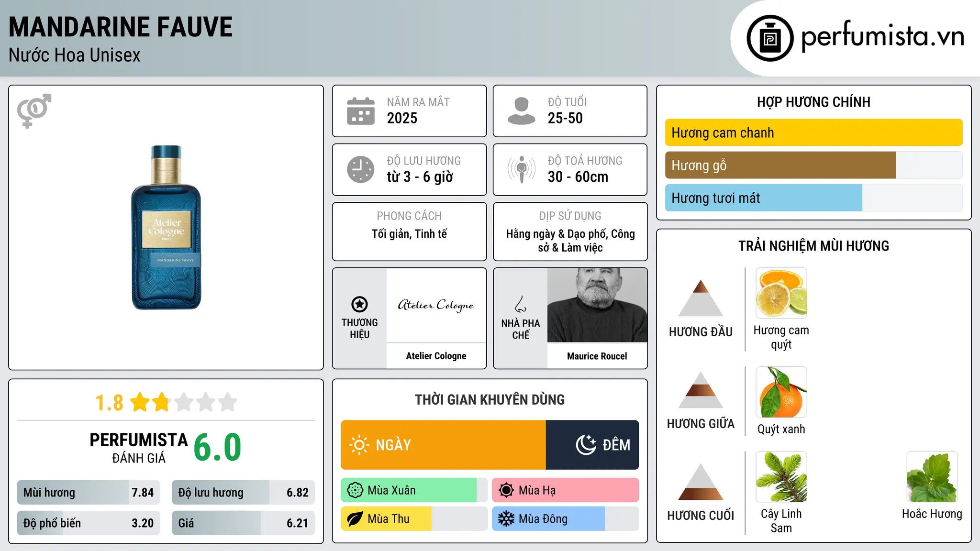The width and height of the screenshot is (980, 551).
Task: Click the Hoắc Hương patchouli thumbnail
Action: tap(932, 477)
